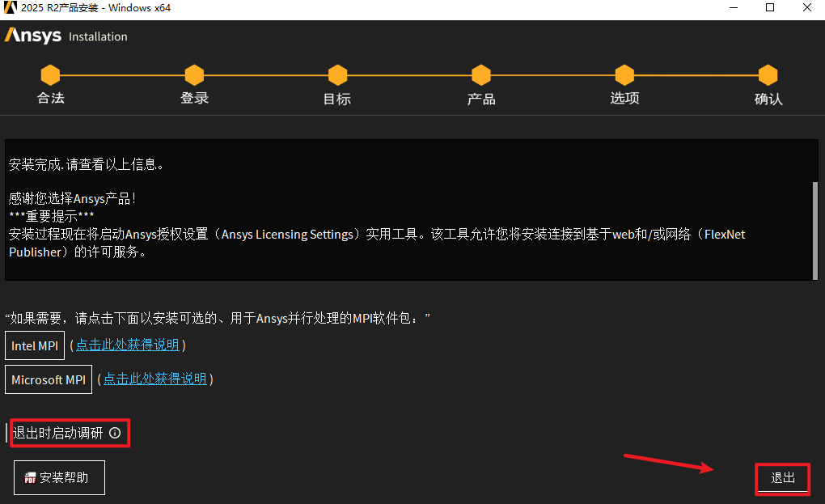Click the 选项 step hexagon icon

point(624,75)
